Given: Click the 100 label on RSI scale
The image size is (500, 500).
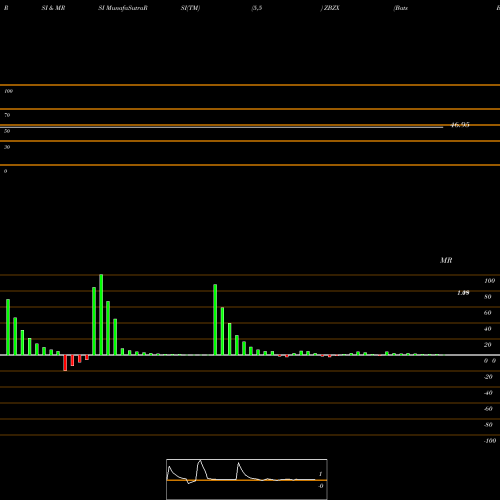Looking at the screenshot, I should [x=9, y=91].
